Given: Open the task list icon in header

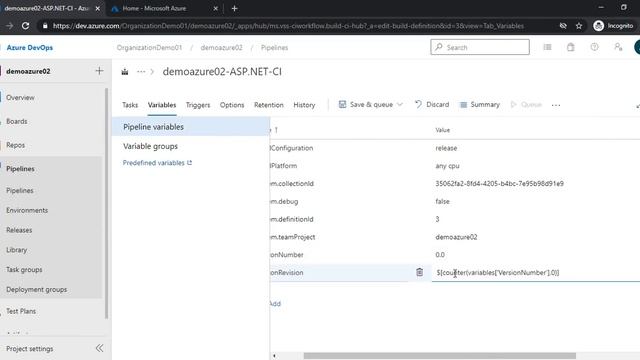Looking at the screenshot, I should (x=547, y=47).
